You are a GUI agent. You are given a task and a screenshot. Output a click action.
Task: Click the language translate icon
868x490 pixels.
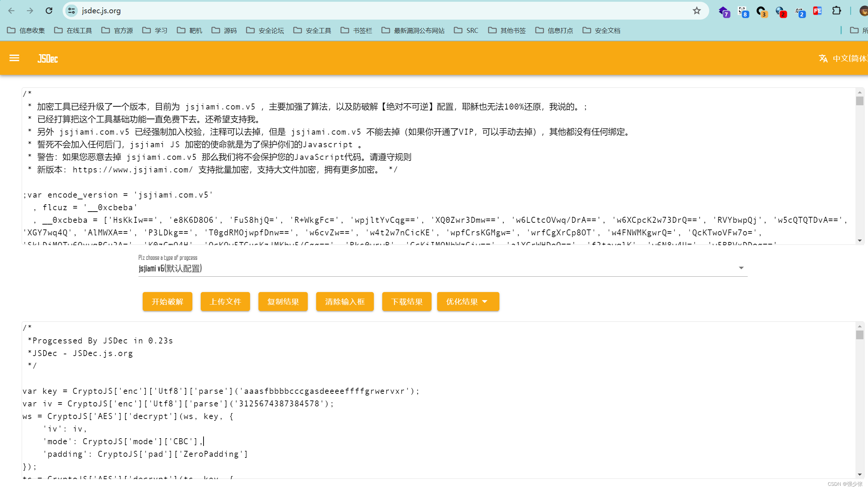823,58
